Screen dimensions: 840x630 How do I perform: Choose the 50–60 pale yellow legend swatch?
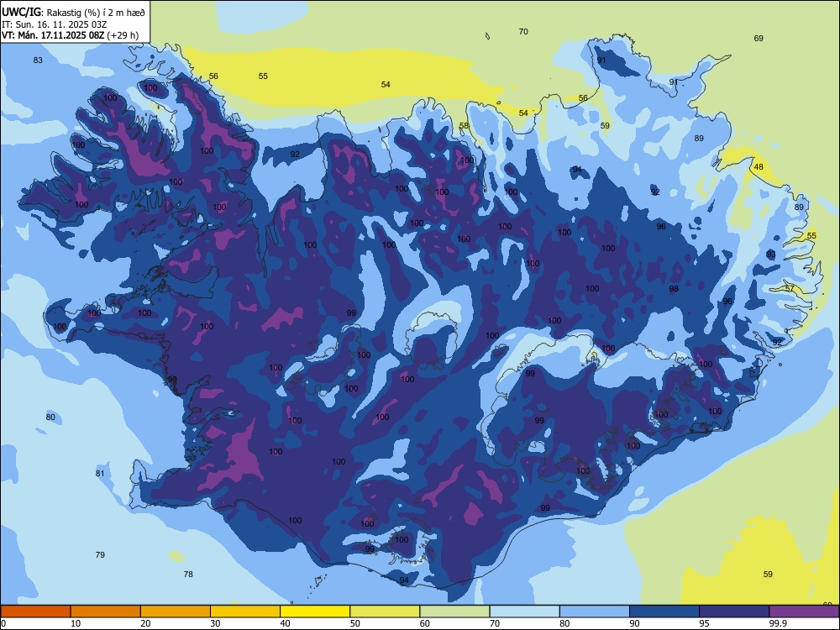click(386, 612)
